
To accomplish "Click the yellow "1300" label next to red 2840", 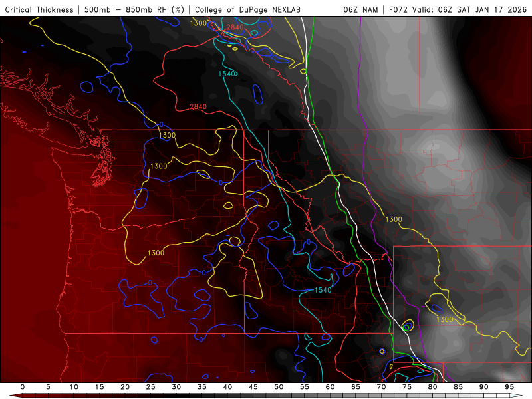I will tap(198, 23).
